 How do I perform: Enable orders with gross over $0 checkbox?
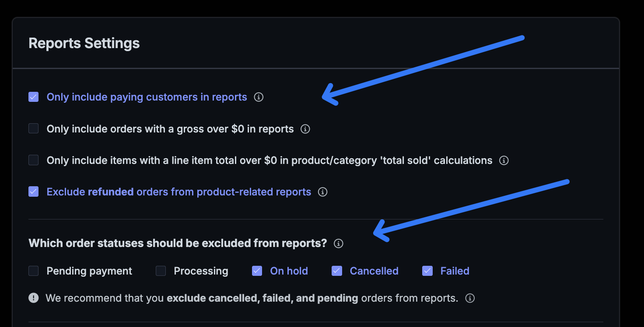(34, 129)
